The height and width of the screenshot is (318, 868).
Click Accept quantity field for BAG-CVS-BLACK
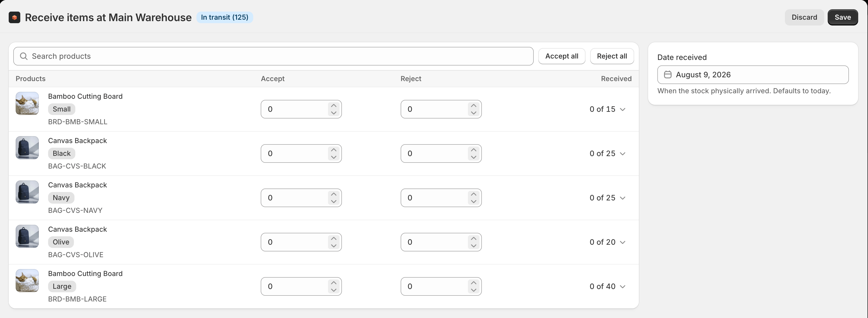[x=301, y=153]
